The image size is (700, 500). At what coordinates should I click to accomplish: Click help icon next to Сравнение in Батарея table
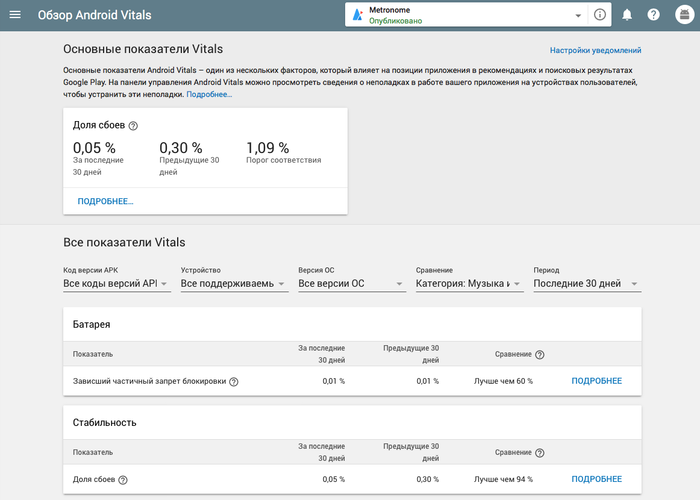point(540,355)
